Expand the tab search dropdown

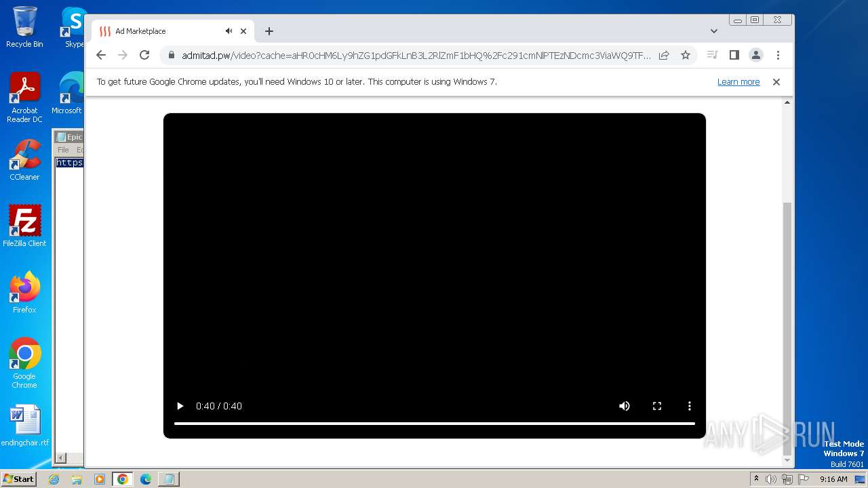pyautogui.click(x=713, y=31)
